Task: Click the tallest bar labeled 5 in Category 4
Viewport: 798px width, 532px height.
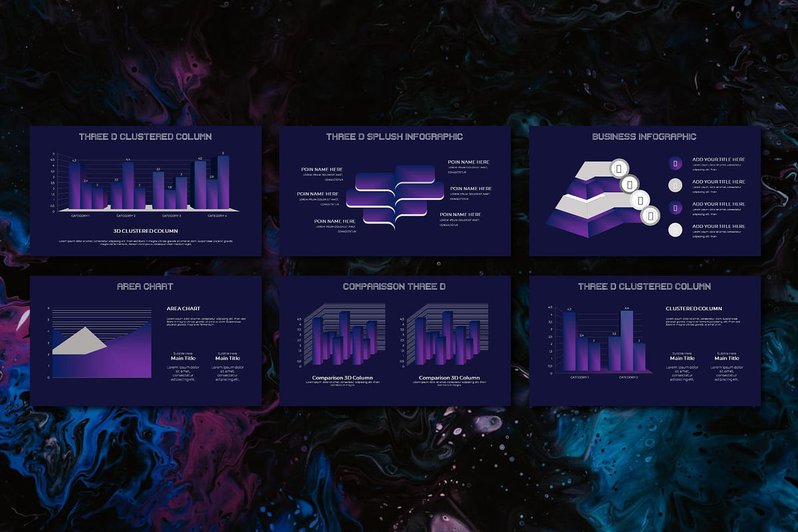Action: point(223,182)
